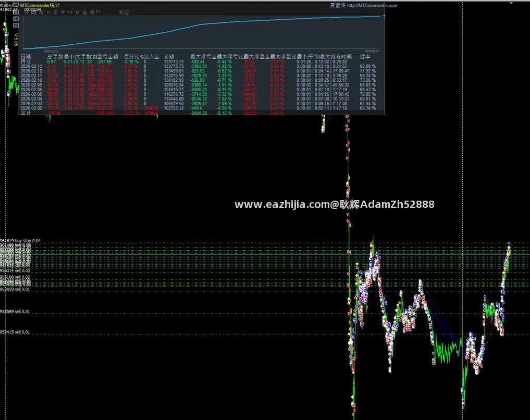Click balance value 133459.61
Screen dimensions: 530x420
(174, 71)
